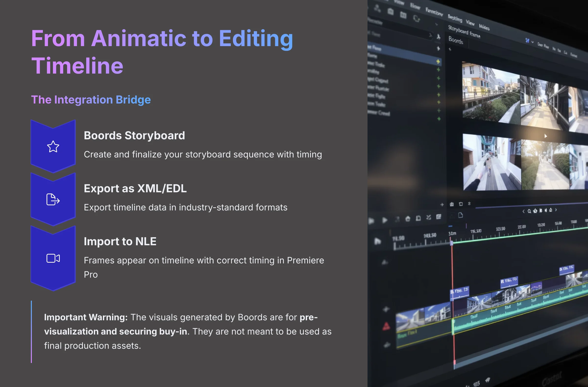Click the yellow plus on the highlighted list row
Screen dimensions: 588x387
[438, 61]
